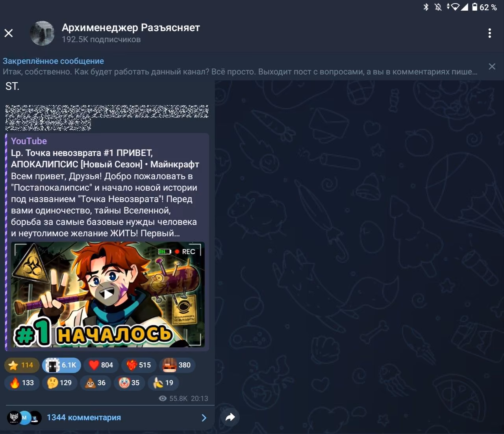504x434 pixels.
Task: Toggle the clown reaction 35
Action: [129, 383]
